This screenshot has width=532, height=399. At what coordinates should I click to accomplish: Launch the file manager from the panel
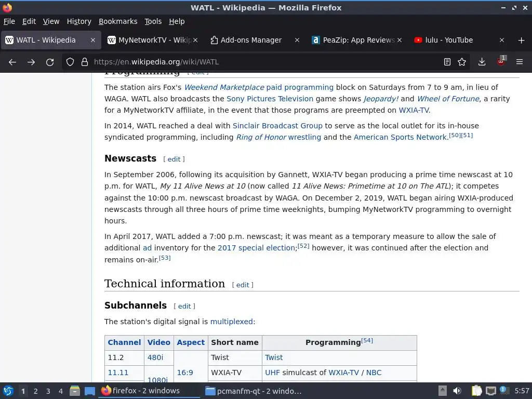[75, 391]
